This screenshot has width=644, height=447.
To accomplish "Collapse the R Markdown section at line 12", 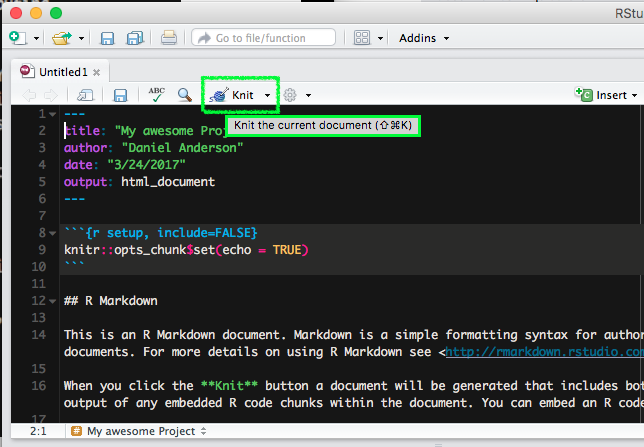I will pos(53,301).
